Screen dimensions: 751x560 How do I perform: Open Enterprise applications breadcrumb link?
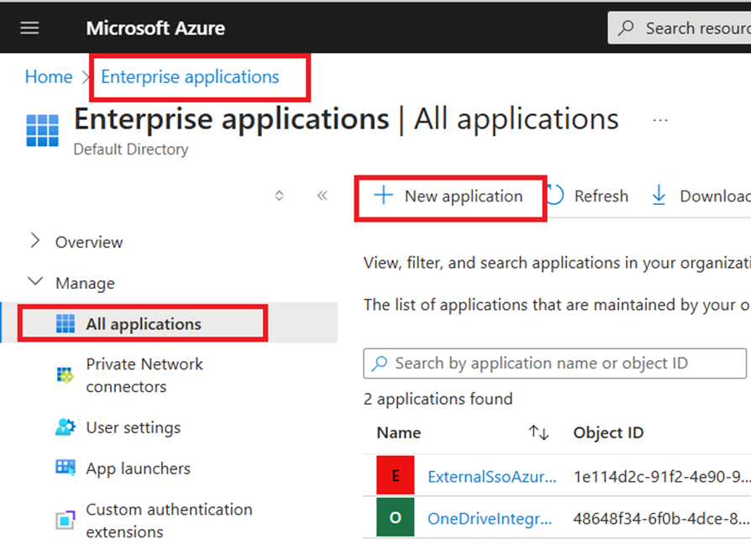[x=190, y=77]
